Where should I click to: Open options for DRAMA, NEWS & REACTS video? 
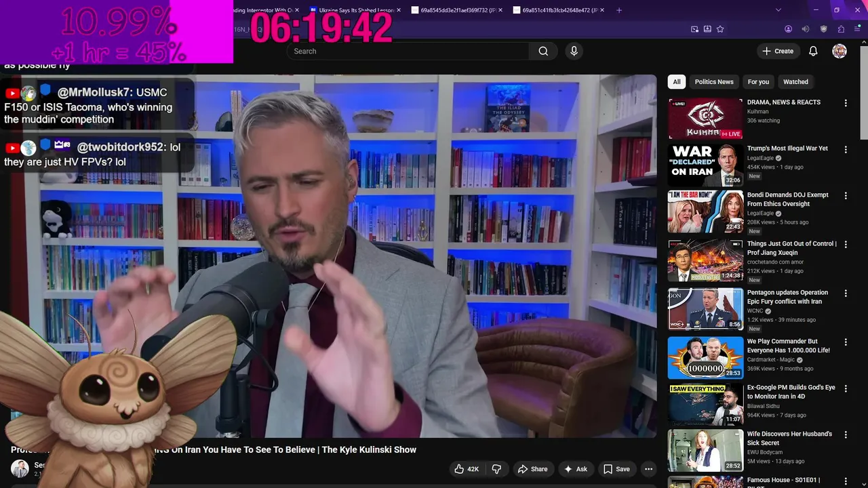[x=846, y=103]
